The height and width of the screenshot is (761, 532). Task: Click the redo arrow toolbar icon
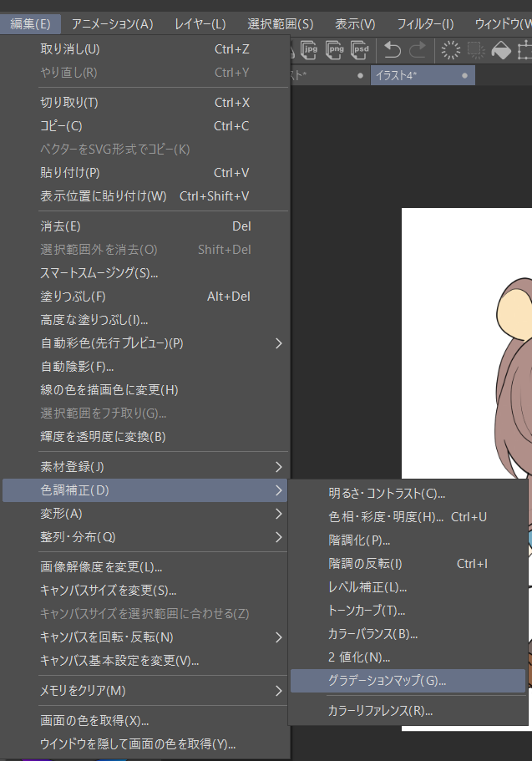[418, 50]
